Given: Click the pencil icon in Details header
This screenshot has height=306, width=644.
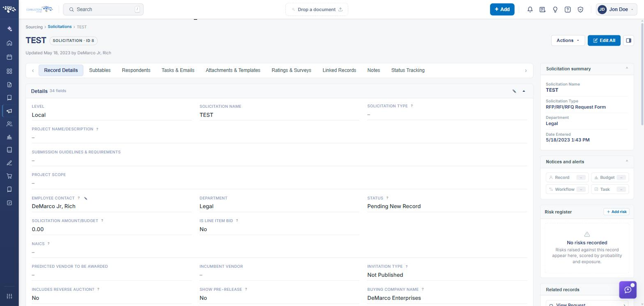Looking at the screenshot, I should tap(514, 91).
